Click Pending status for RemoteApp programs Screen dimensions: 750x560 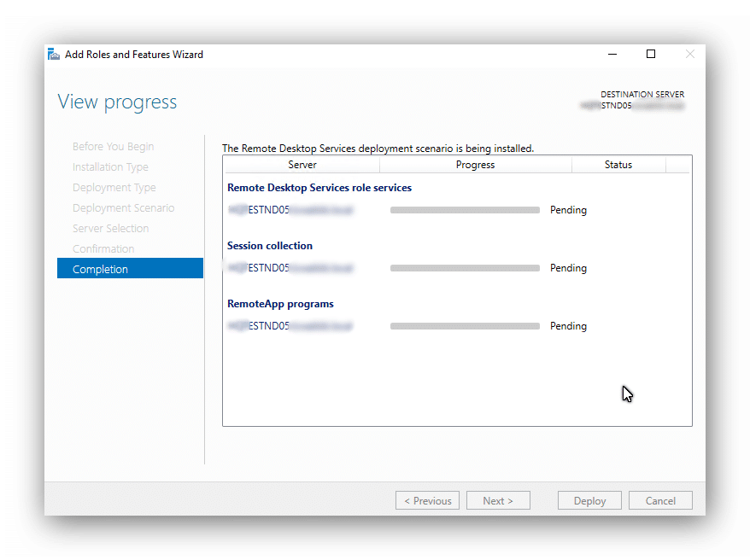568,326
